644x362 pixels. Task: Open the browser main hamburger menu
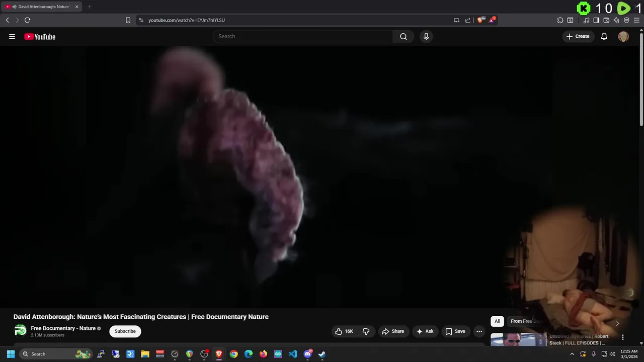[x=636, y=20]
